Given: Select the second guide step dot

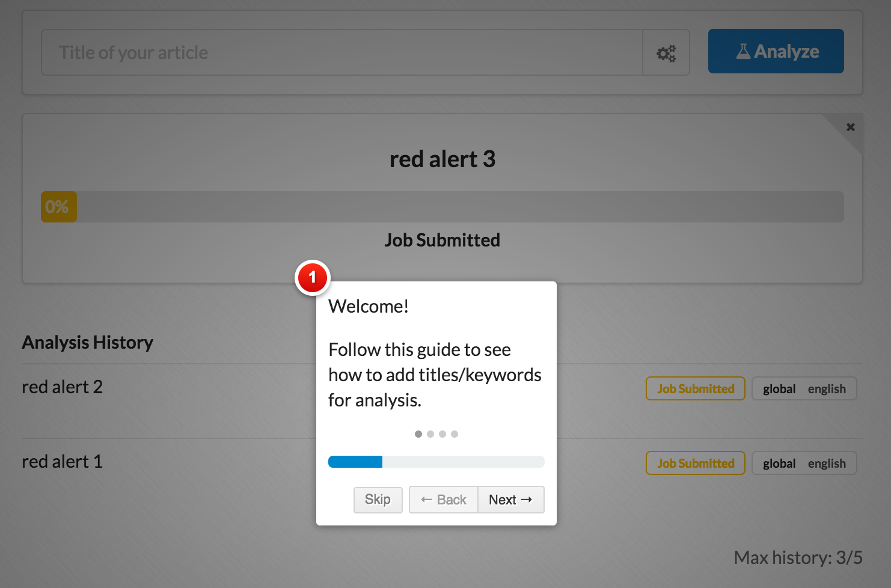Looking at the screenshot, I should coord(430,434).
